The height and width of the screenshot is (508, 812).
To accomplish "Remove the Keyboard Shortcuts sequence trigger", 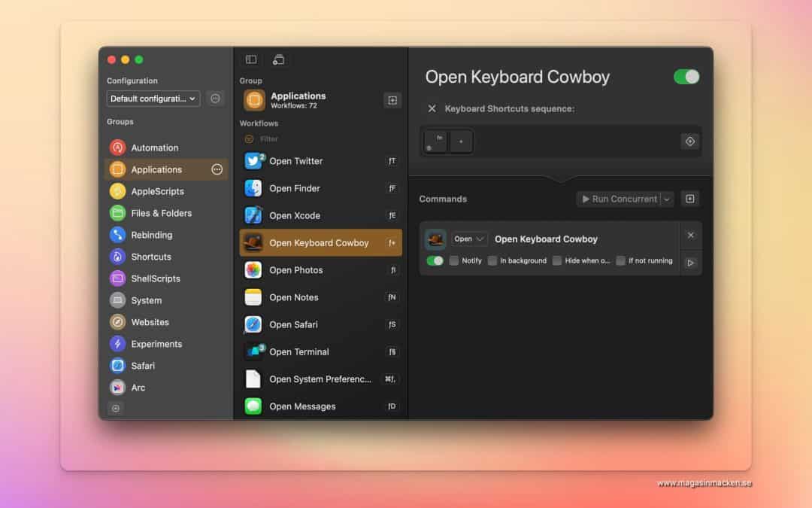I will [x=432, y=109].
